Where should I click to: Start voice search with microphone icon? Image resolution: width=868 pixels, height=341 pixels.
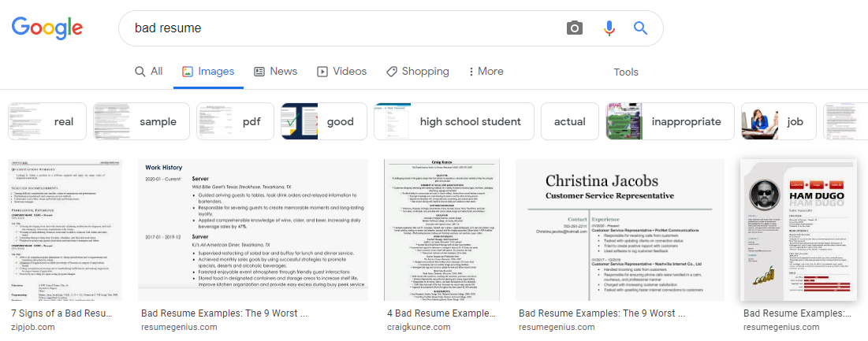[609, 28]
